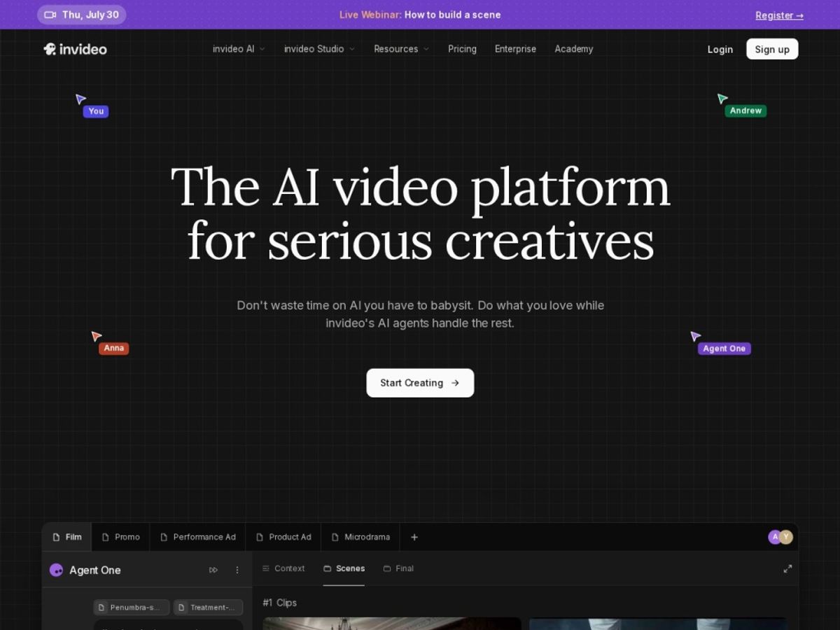Open the Penumbra-s... file chip

coord(132,608)
